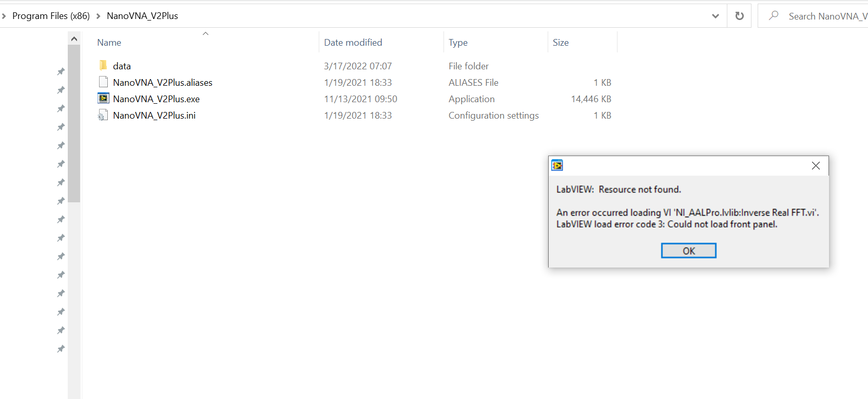Click 14,446 KB size of exe
This screenshot has width=868, height=399.
591,99
